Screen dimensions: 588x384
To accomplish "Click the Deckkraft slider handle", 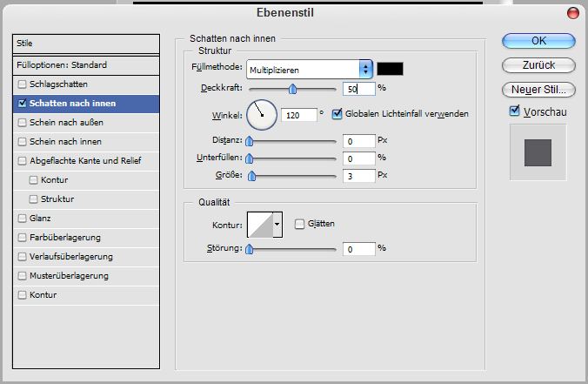I will [292, 89].
